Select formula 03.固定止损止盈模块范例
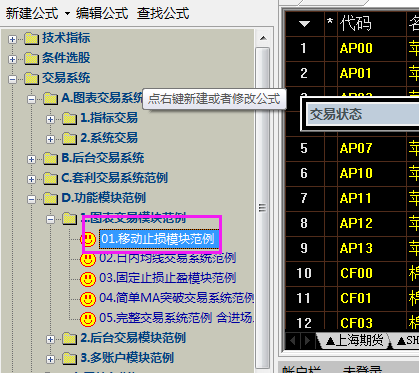Image resolution: width=419 pixels, height=373 pixels. tap(168, 278)
